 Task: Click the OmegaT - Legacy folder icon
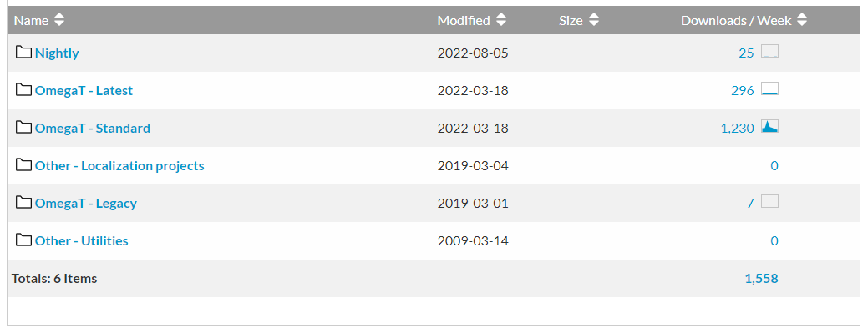pyautogui.click(x=23, y=203)
